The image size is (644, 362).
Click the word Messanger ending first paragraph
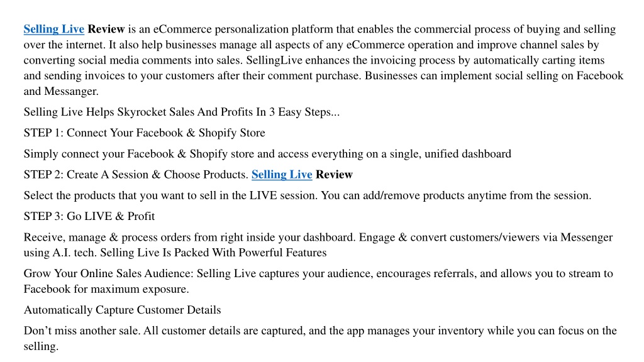(x=71, y=91)
